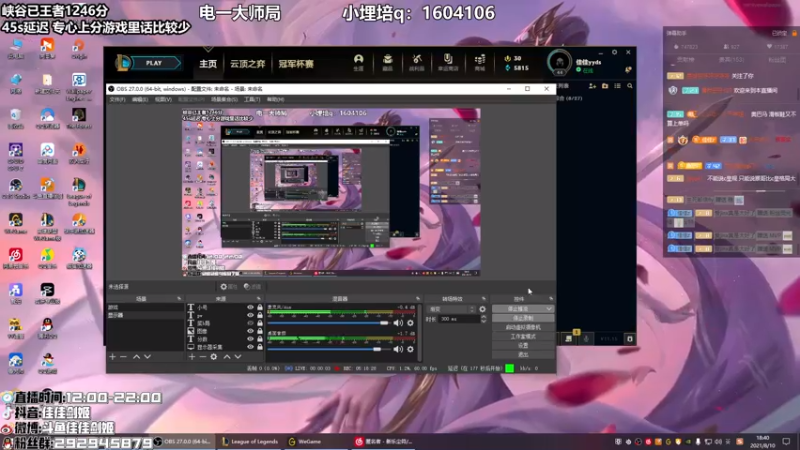800x450 pixels.
Task: Open source properties gear in sources toolbar
Action: pyautogui.click(x=214, y=357)
